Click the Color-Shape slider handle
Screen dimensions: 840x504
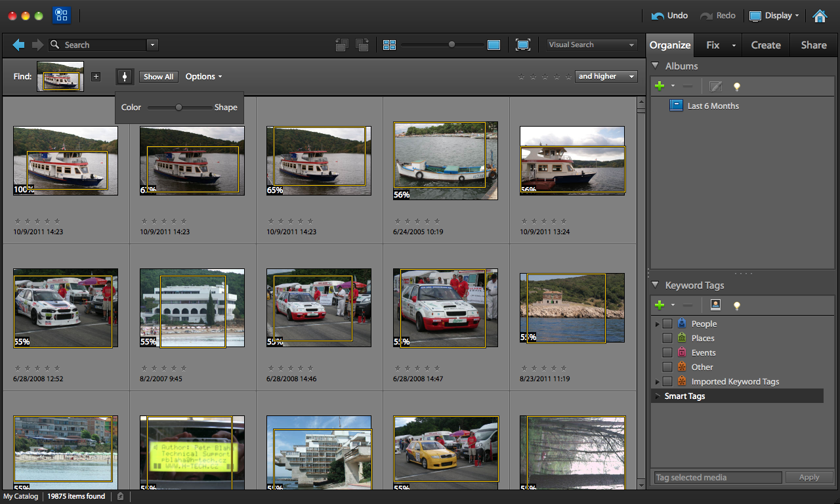[x=178, y=107]
